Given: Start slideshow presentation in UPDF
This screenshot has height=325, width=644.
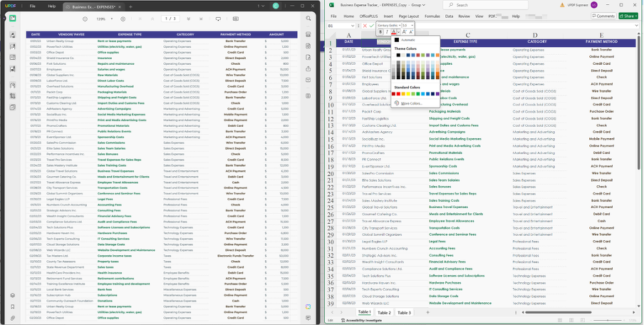Looking at the screenshot, I should (x=218, y=19).
